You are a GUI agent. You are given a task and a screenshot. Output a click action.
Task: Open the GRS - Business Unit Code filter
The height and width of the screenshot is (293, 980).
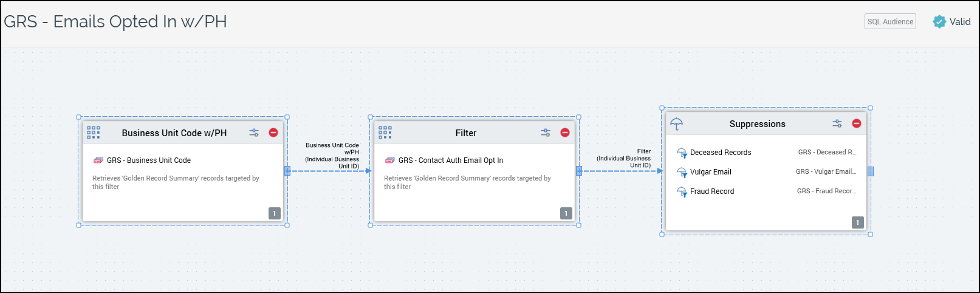[x=148, y=160]
